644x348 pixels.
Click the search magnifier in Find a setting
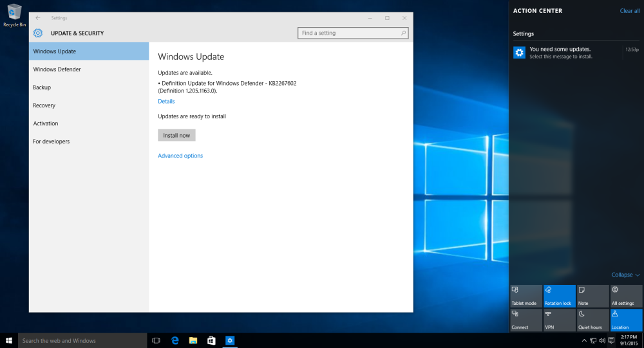coord(403,33)
